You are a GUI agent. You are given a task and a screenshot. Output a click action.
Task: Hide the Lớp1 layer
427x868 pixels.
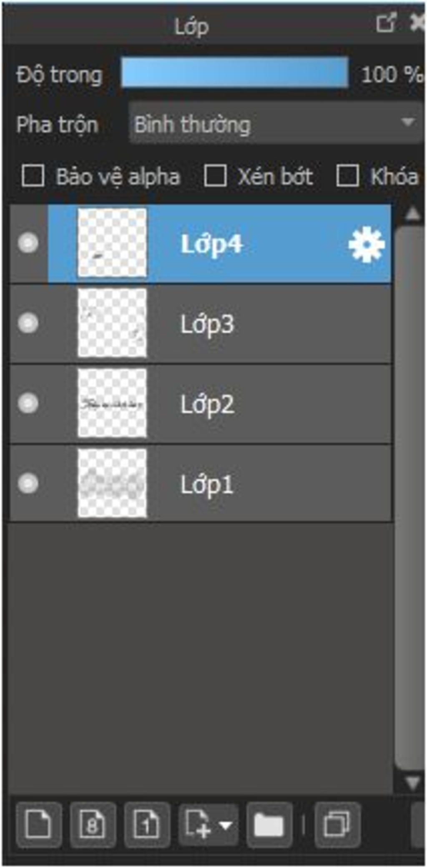point(28,483)
